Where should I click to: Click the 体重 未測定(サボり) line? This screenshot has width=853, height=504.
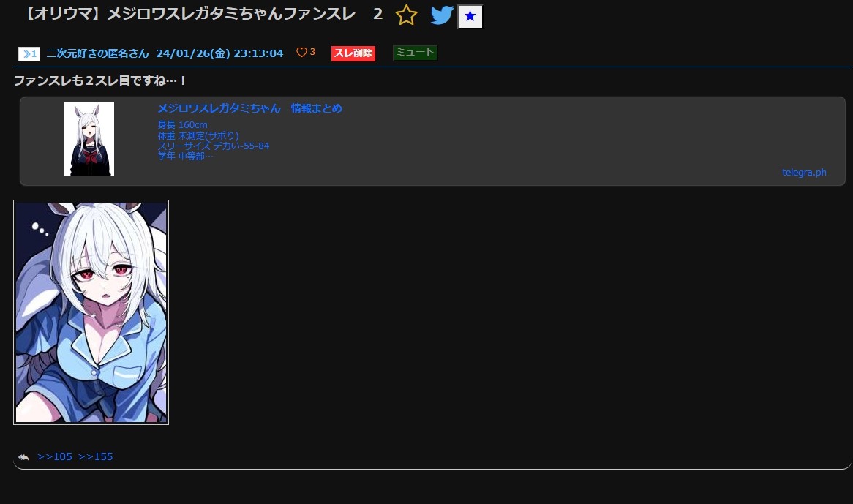(x=198, y=135)
